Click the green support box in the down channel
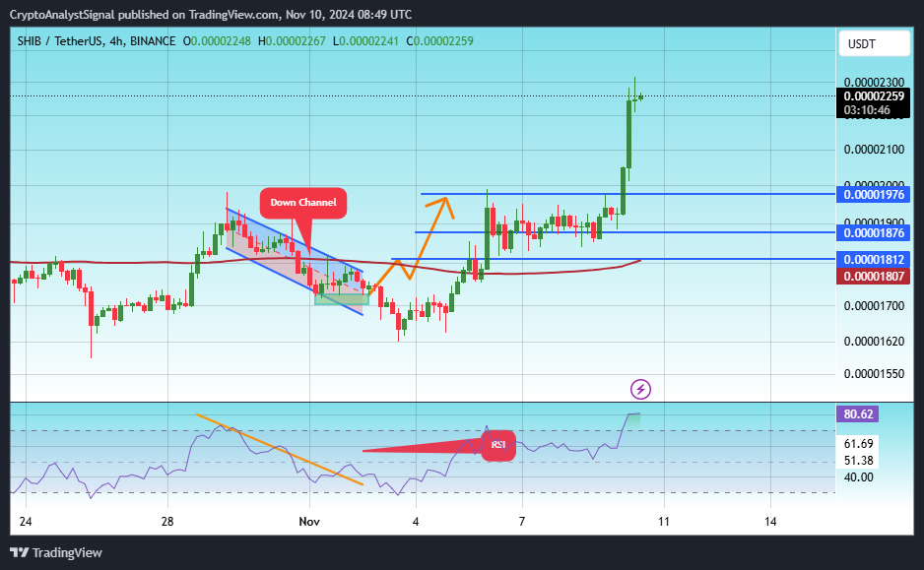The width and height of the screenshot is (924, 570). point(342,299)
